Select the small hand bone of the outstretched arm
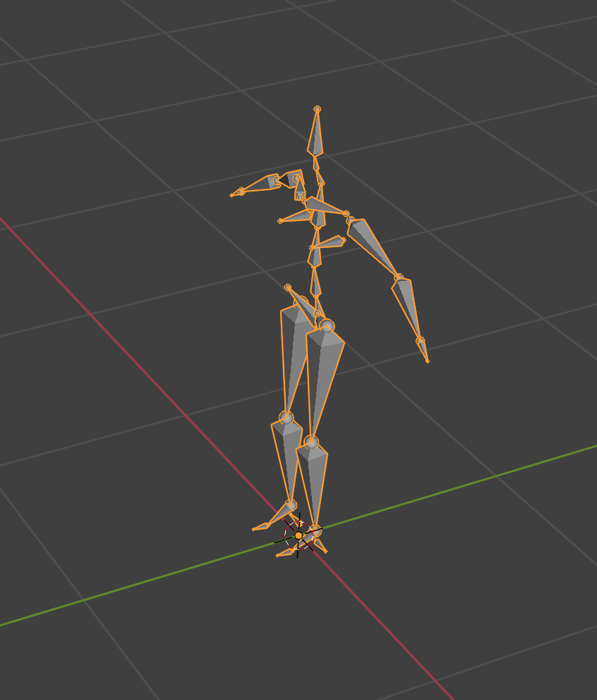The image size is (597, 700). coord(423,351)
